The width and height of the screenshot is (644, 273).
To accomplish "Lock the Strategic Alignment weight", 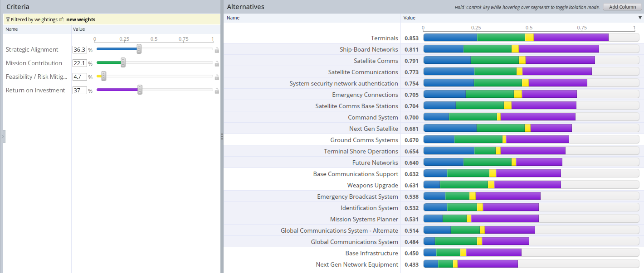I will 217,50.
